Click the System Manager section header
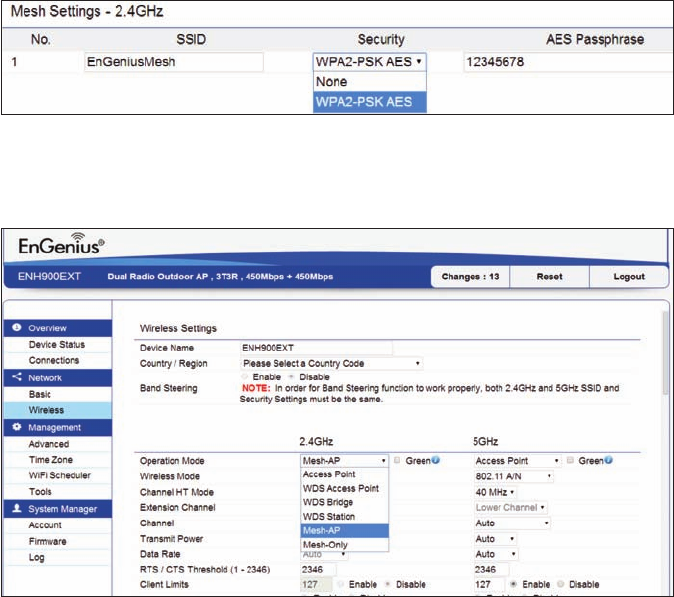 tap(58, 509)
